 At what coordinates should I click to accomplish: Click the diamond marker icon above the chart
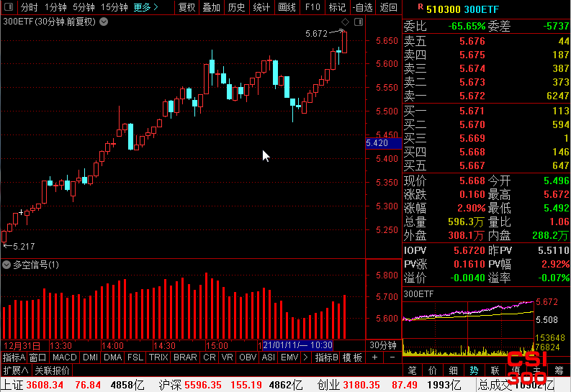pyautogui.click(x=345, y=22)
